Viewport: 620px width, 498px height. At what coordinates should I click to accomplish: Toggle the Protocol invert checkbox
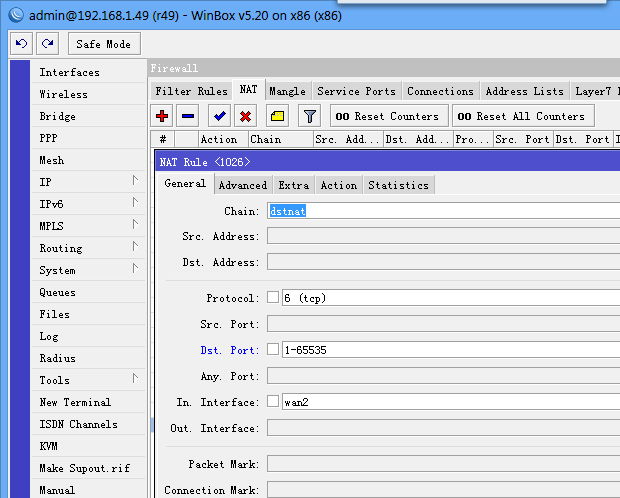click(x=273, y=298)
